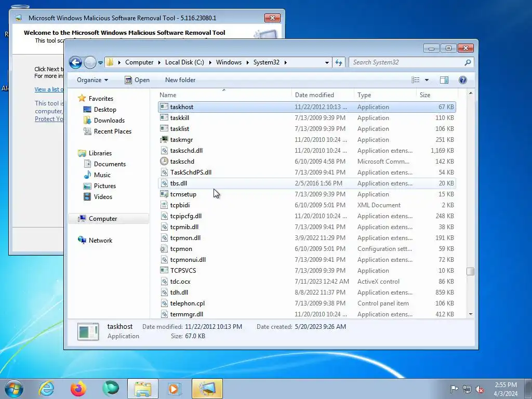Click the Back navigation arrow button
532x399 pixels.
click(75, 62)
